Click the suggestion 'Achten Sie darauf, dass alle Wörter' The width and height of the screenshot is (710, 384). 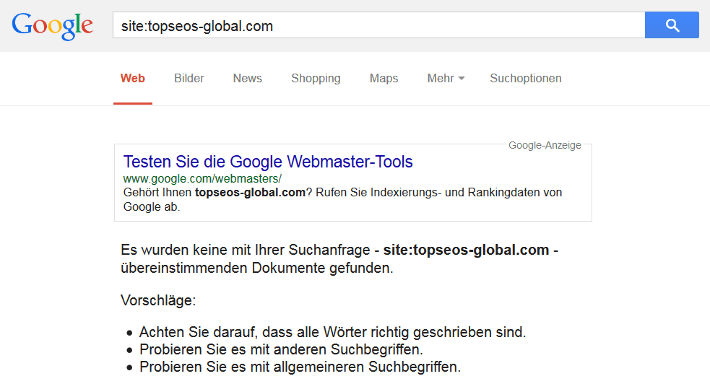point(332,332)
